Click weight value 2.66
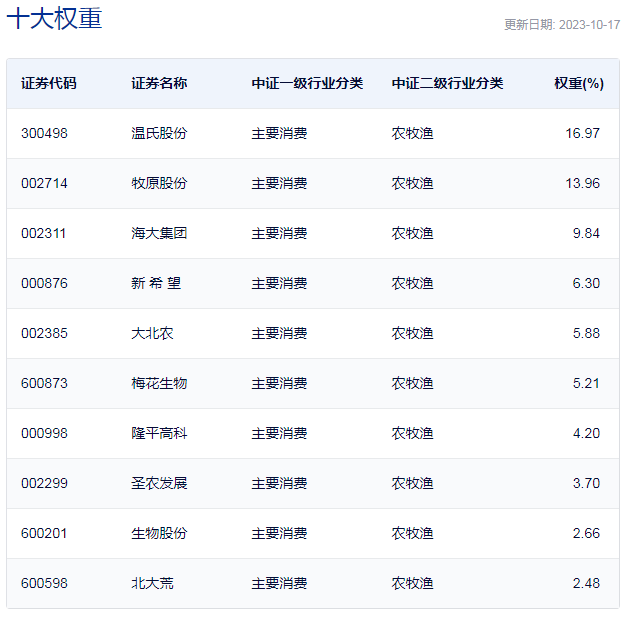Image resolution: width=628 pixels, height=617 pixels. click(586, 533)
